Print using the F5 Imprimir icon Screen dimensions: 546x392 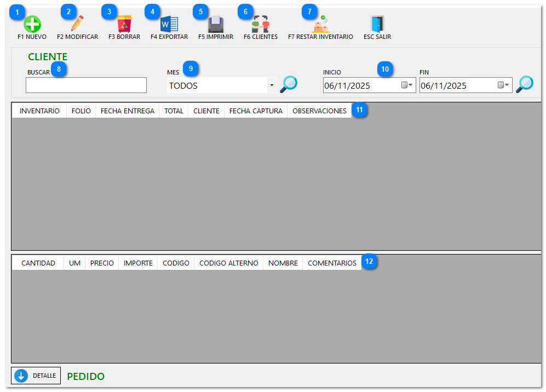coord(215,24)
